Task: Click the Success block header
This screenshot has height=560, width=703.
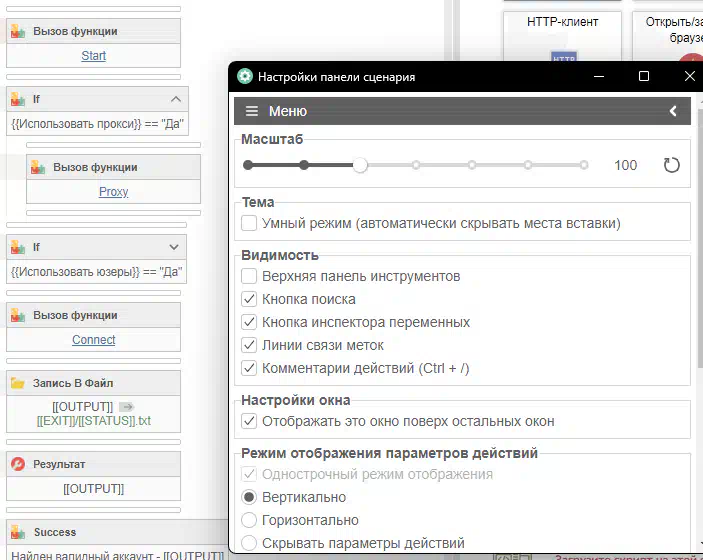Action: 117,532
